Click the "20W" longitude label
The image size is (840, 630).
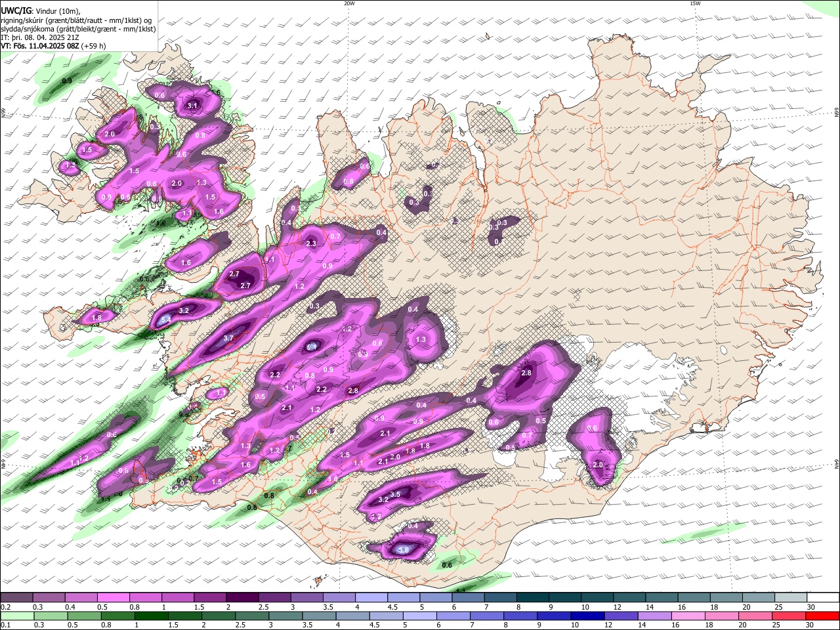point(349,3)
